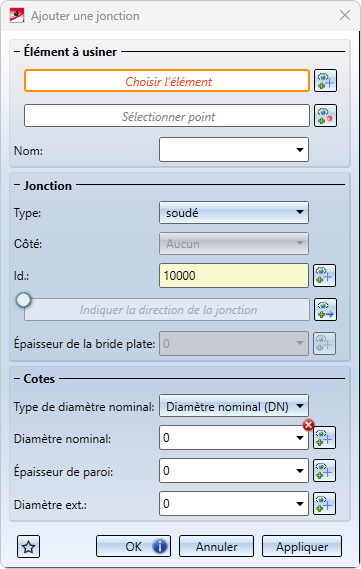Collapse the Élément à usiner section
Viewport: 361px width, 569px height.
pyautogui.click(x=17, y=52)
